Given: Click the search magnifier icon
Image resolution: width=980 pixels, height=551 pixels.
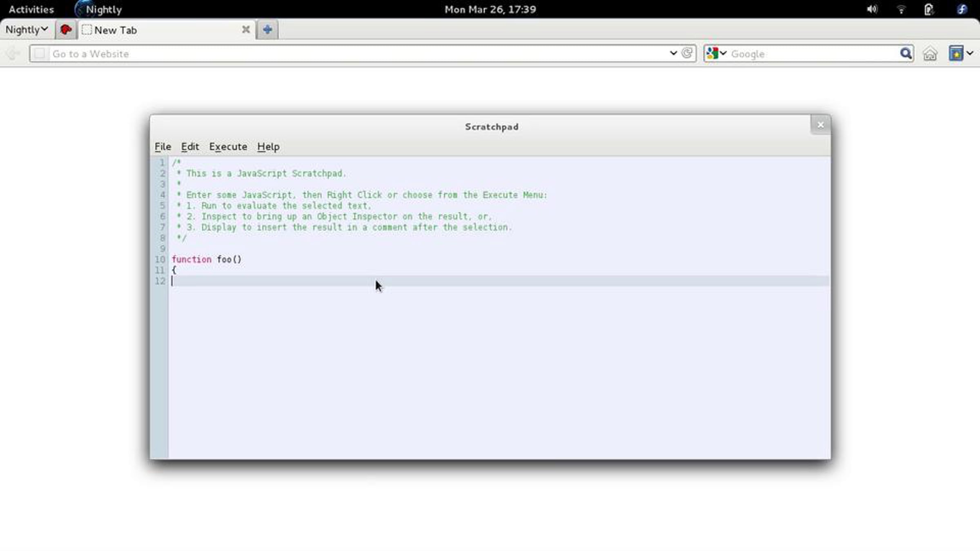Looking at the screenshot, I should [905, 53].
